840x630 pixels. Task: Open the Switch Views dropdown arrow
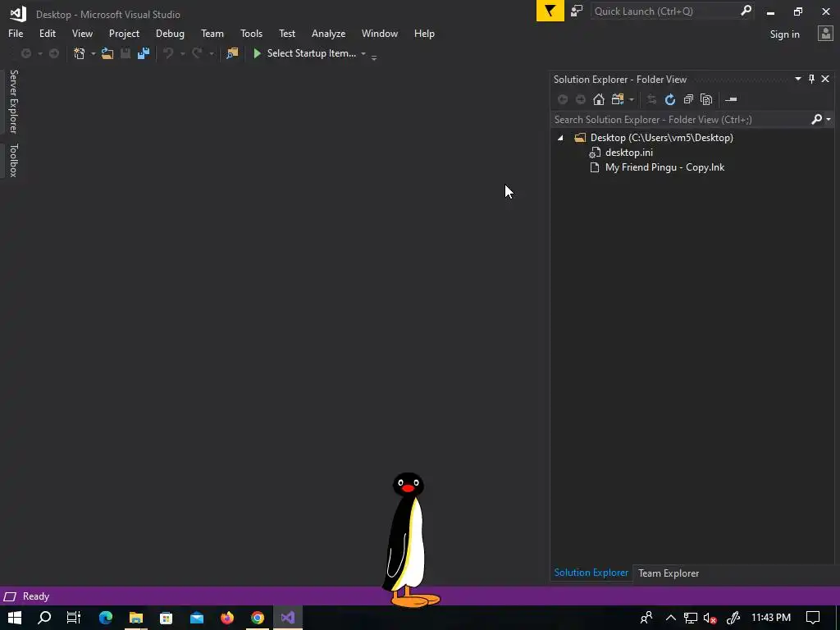632,99
